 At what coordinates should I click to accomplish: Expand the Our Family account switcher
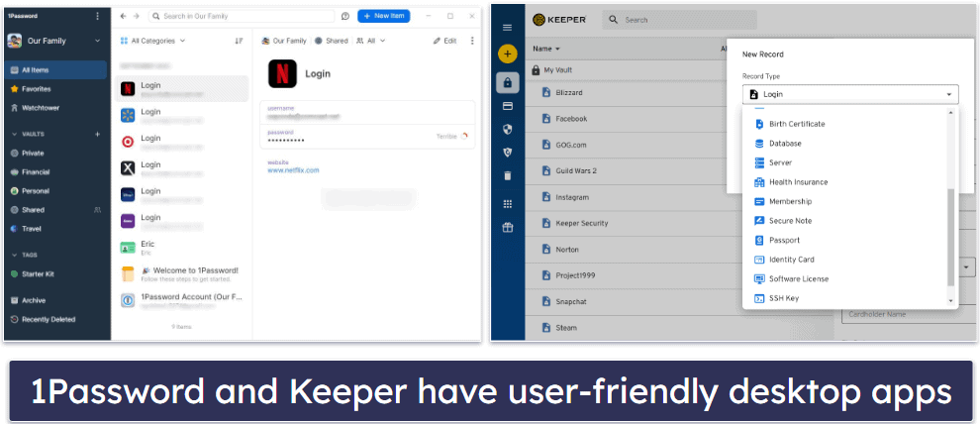click(x=54, y=41)
